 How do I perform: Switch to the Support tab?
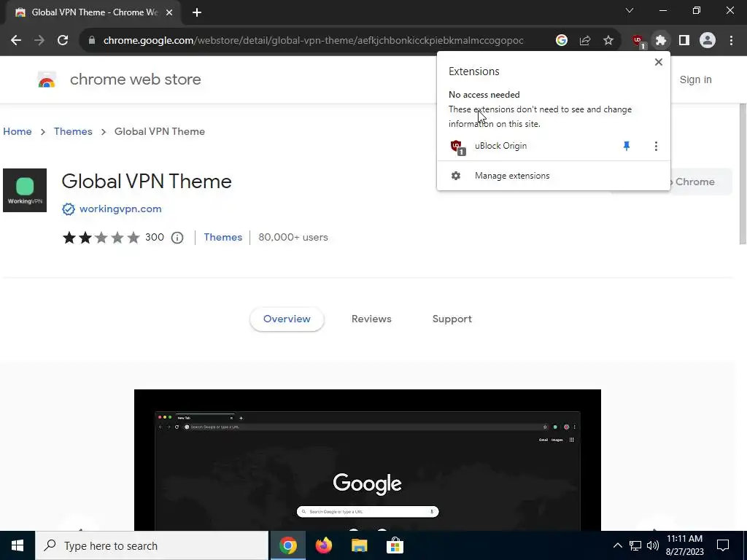(452, 319)
